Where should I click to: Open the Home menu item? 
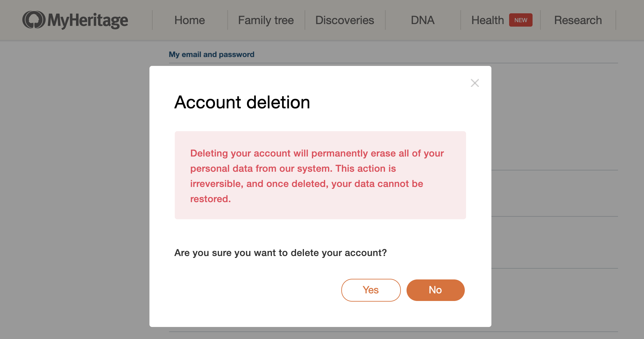190,20
